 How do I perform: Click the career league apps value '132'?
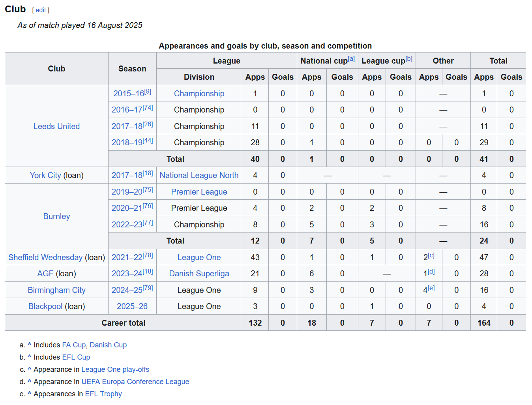tap(255, 323)
